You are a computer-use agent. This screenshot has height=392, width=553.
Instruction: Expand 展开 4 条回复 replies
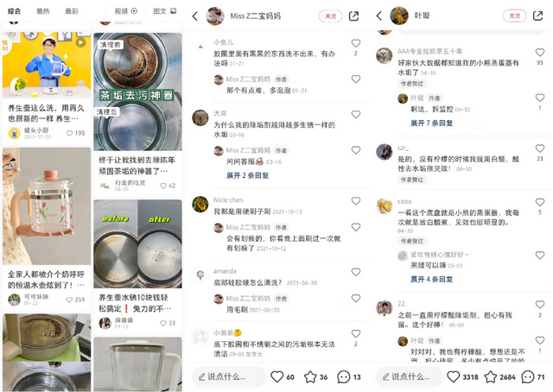[x=432, y=279]
